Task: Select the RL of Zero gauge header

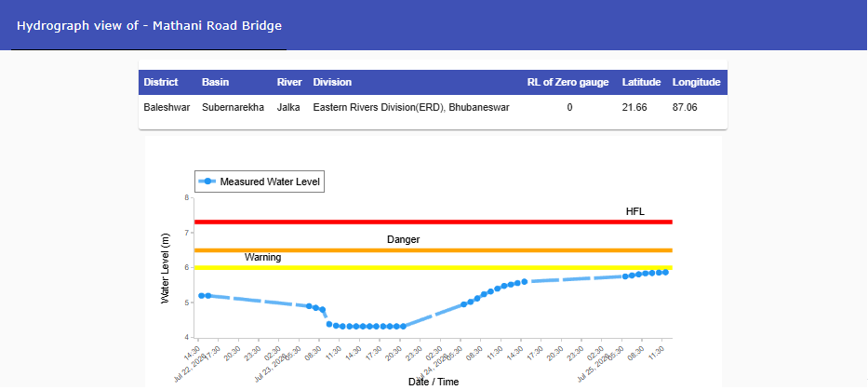Action: 568,82
